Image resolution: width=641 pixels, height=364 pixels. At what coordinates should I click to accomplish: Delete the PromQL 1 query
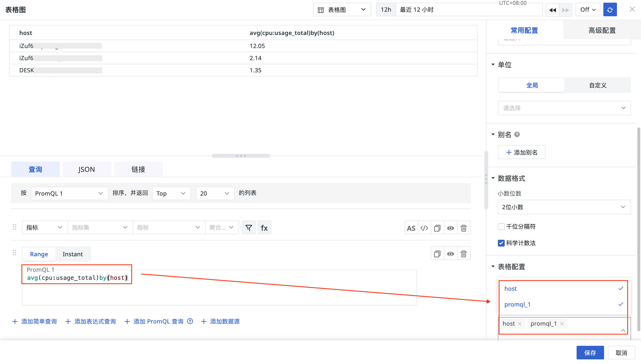tap(464, 254)
